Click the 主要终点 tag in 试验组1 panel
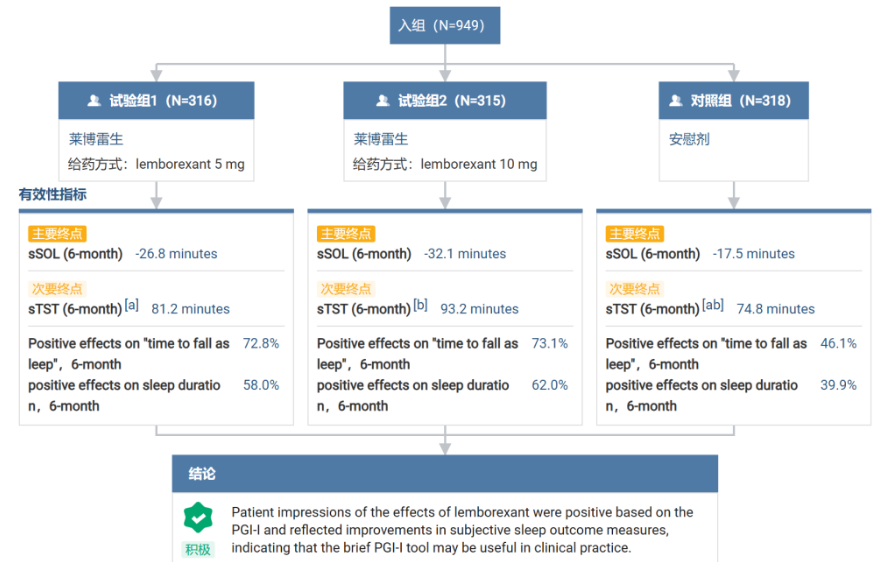Image resolution: width=880 pixels, height=562 pixels. [x=57, y=234]
